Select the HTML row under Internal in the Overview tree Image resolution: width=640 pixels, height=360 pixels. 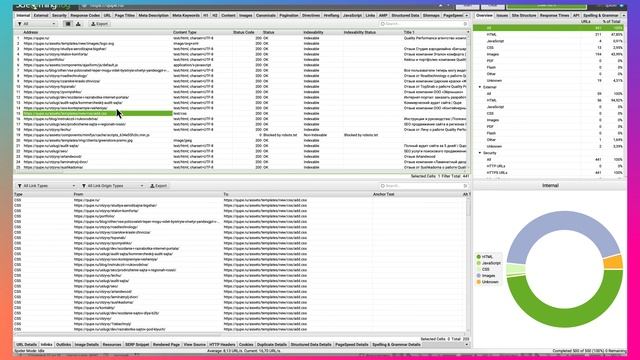pos(548,35)
